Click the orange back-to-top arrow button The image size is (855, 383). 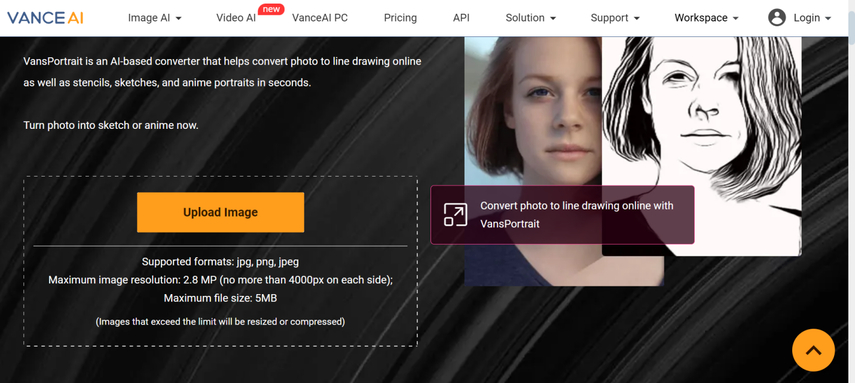pos(813,350)
